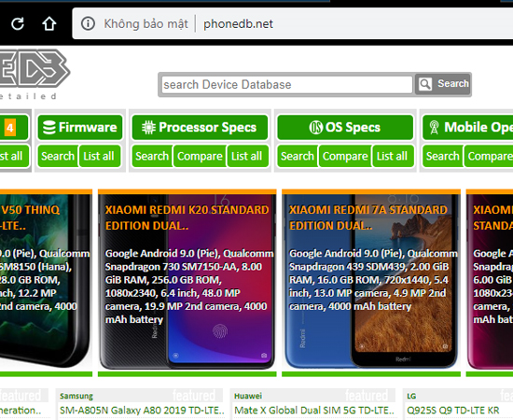The width and height of the screenshot is (513, 420).
Task: Click Search under OS Specs
Action: point(297,156)
